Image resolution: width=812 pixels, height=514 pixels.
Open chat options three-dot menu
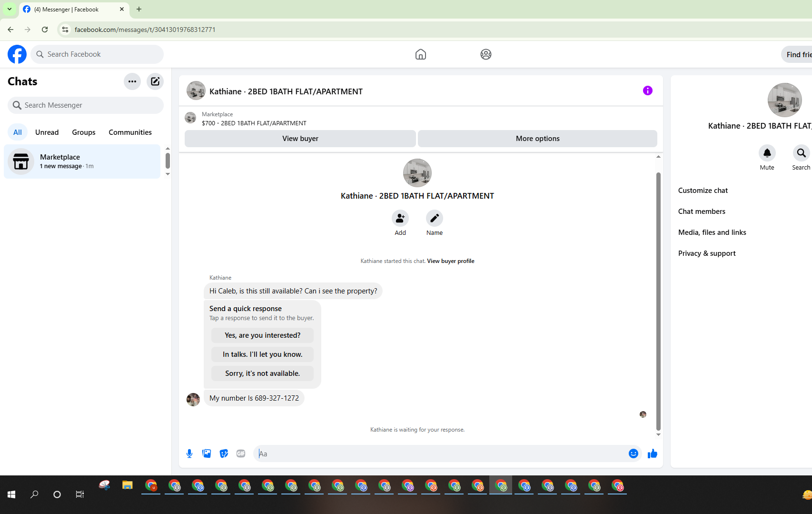[x=132, y=81]
